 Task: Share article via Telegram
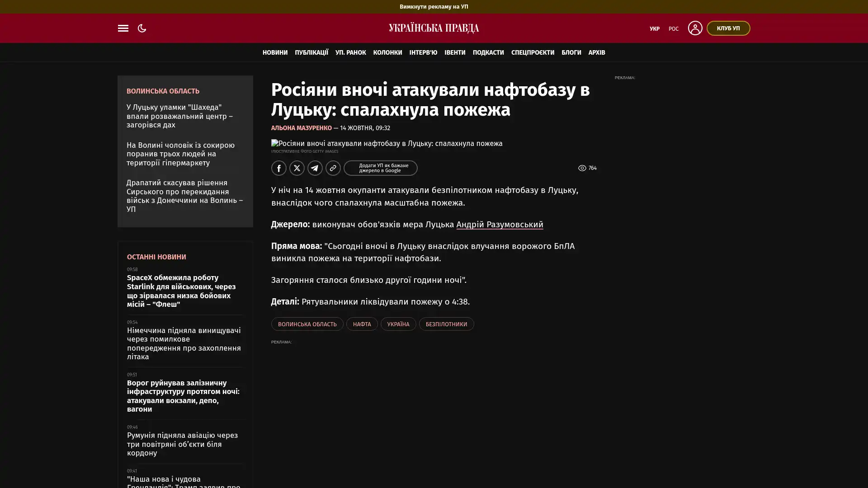point(315,168)
